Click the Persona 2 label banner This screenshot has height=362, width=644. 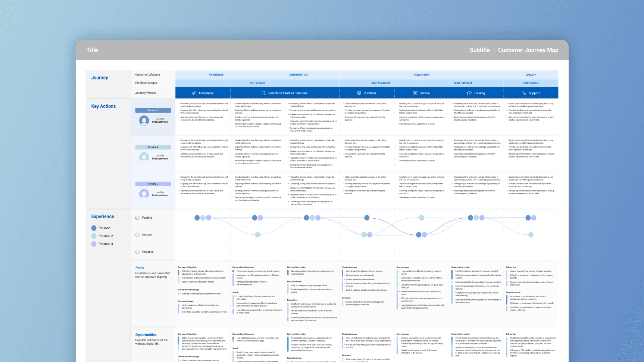[153, 147]
